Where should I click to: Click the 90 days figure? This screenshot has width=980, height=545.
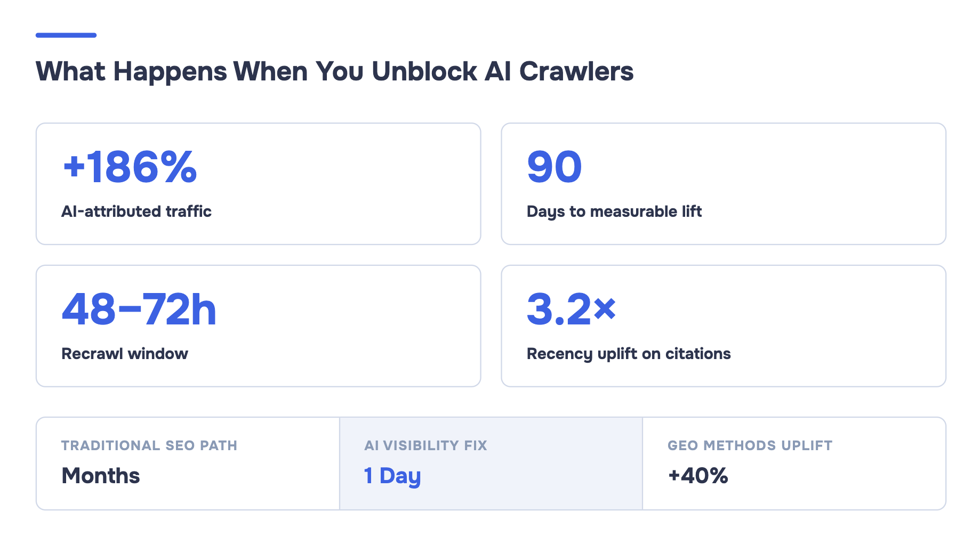point(555,167)
